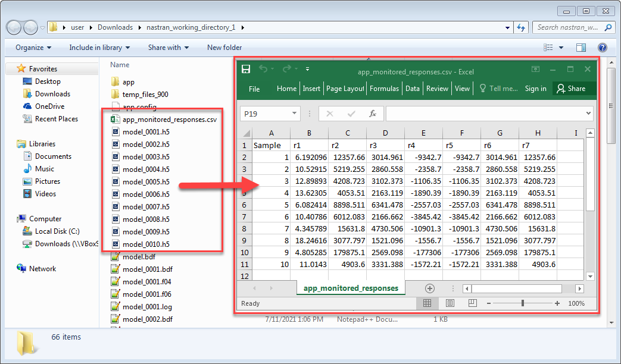Open the view options dropdown arrow
Image resolution: width=621 pixels, height=364 pixels.
(x=561, y=48)
